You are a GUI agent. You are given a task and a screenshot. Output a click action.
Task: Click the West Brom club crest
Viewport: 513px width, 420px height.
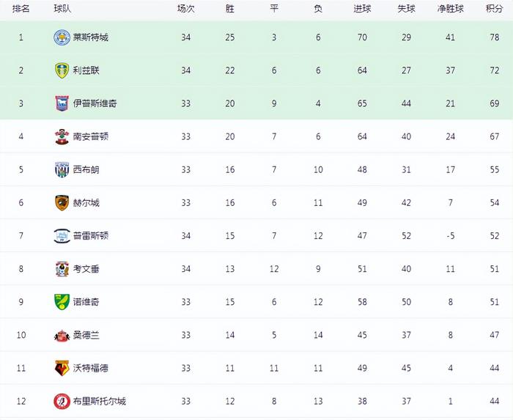coord(62,170)
